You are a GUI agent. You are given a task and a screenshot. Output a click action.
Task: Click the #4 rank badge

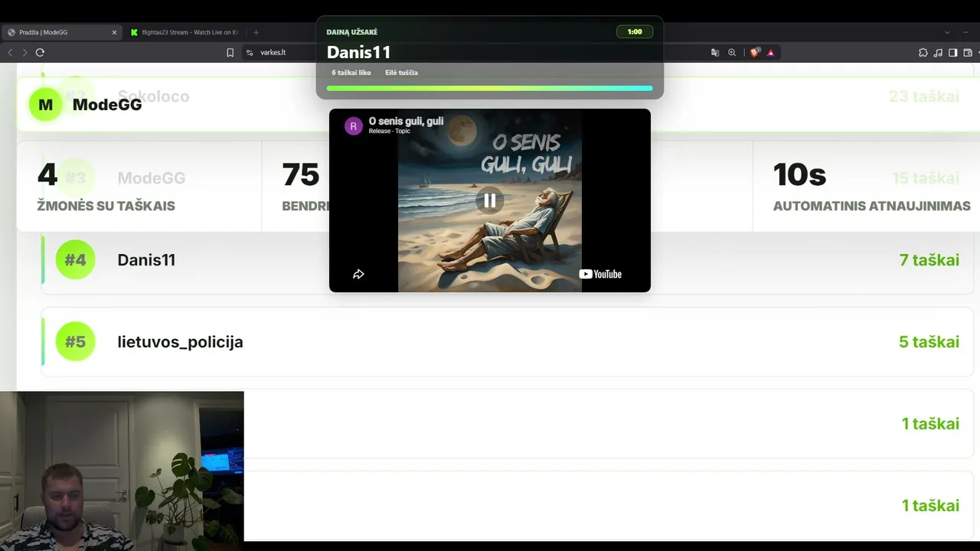75,259
